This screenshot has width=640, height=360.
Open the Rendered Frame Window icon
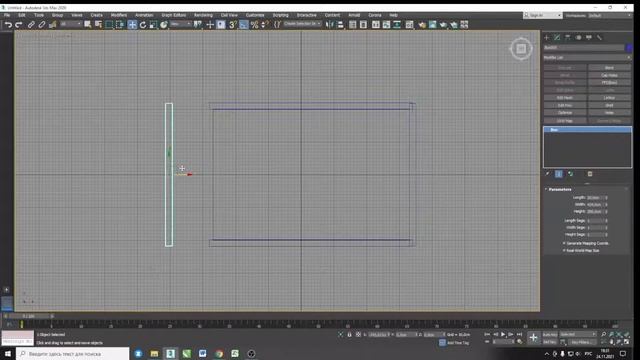432,25
